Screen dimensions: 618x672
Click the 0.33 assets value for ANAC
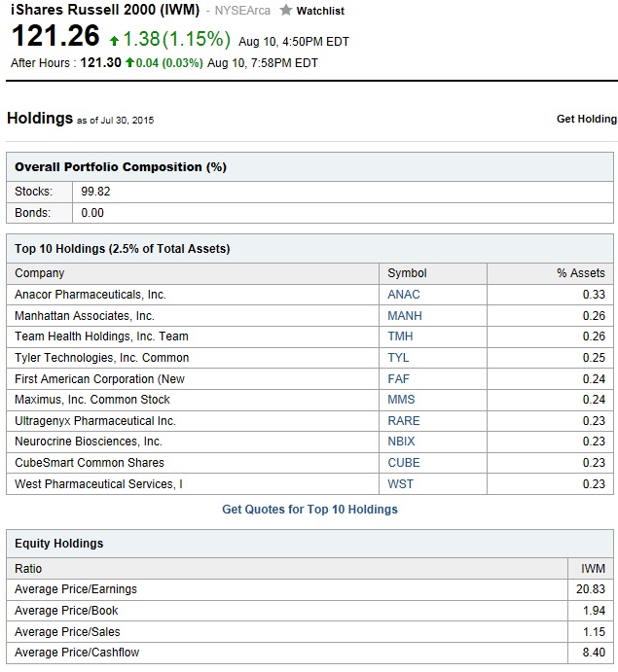(594, 295)
